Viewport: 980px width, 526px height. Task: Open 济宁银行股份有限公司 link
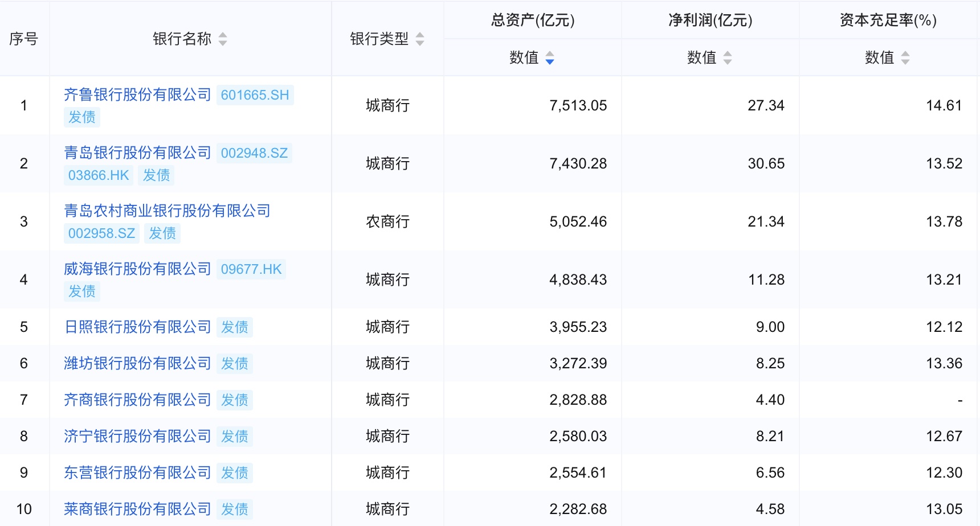[137, 436]
